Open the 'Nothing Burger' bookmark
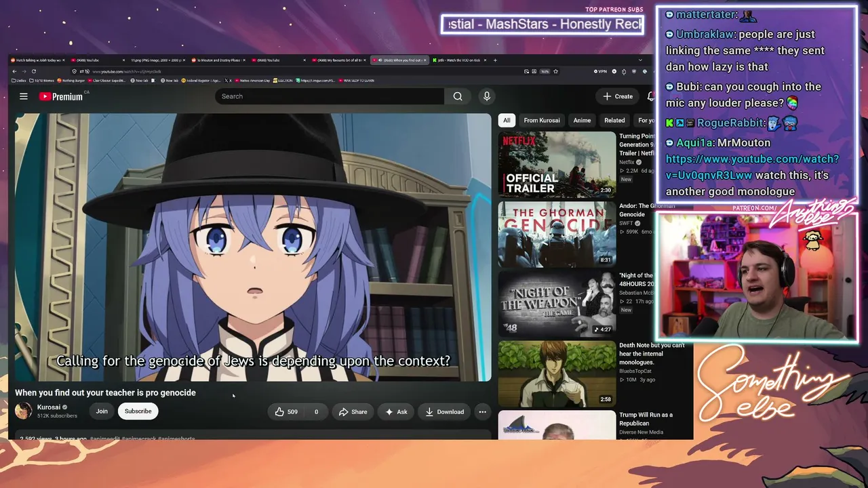This screenshot has height=488, width=868. click(72, 81)
